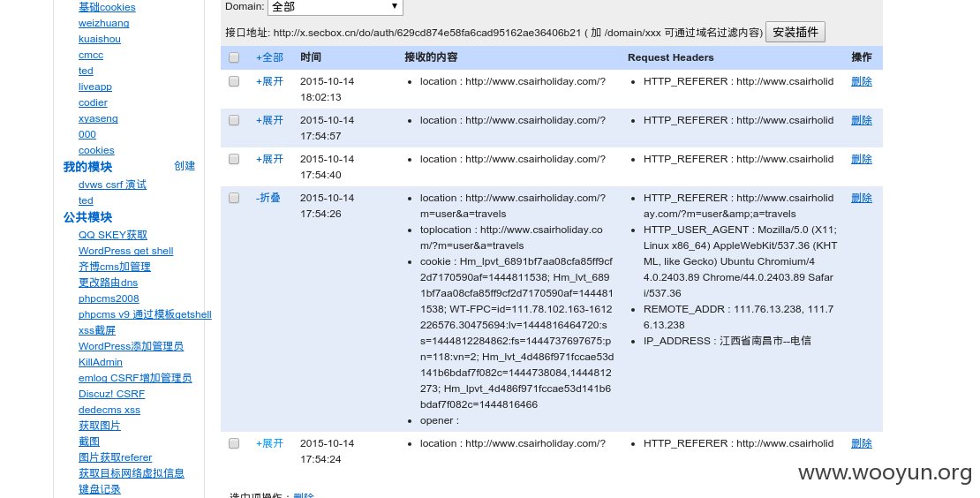980x498 pixels.
Task: Expand the 17:54:40 record with +展开
Action: click(x=269, y=159)
